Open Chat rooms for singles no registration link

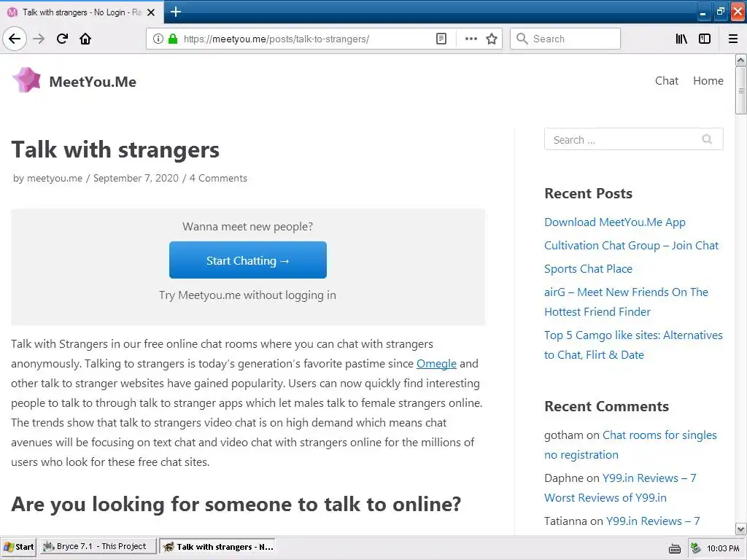630,445
